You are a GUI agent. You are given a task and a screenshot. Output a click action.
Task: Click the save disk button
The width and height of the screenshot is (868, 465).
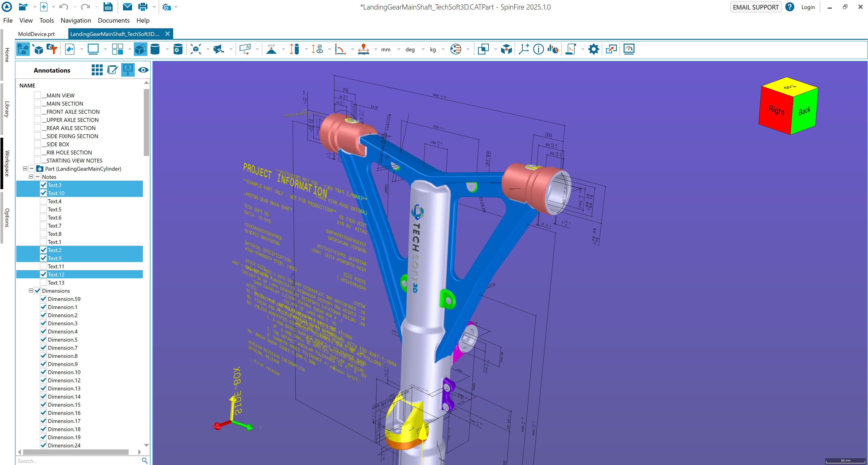(108, 7)
